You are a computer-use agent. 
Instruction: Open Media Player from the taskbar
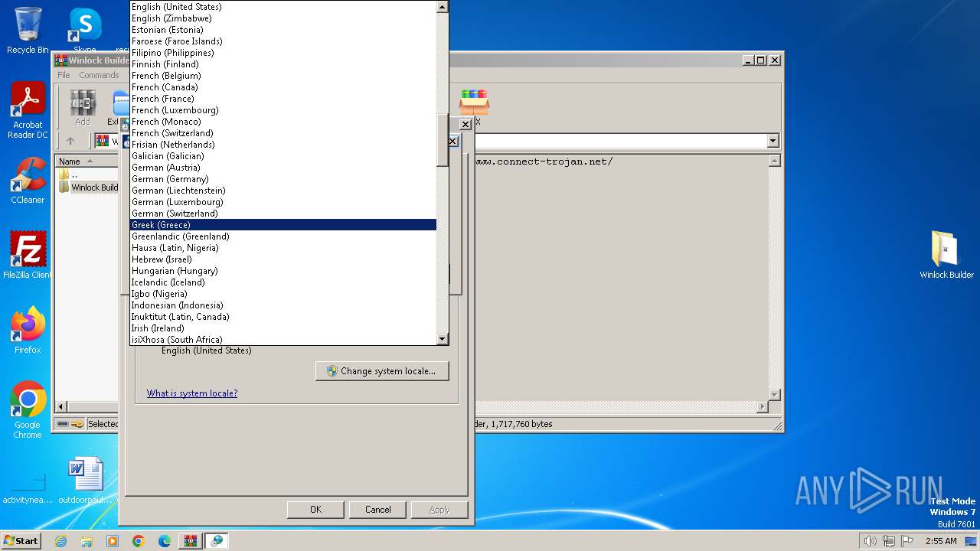pyautogui.click(x=113, y=541)
